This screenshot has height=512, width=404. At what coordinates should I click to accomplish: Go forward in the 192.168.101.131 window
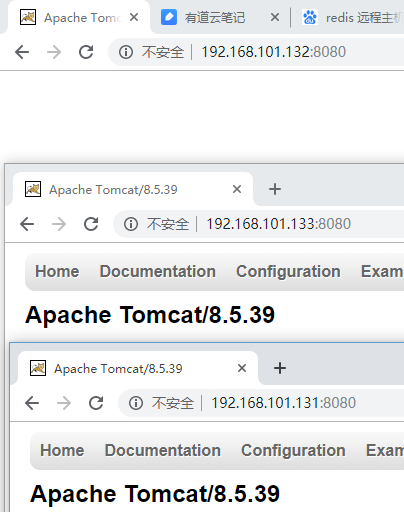tap(64, 403)
